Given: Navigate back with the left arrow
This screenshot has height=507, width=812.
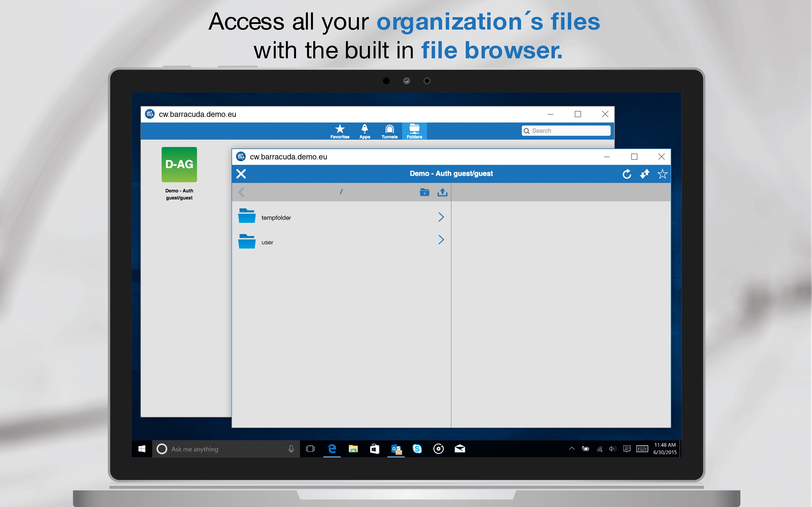Looking at the screenshot, I should 241,192.
